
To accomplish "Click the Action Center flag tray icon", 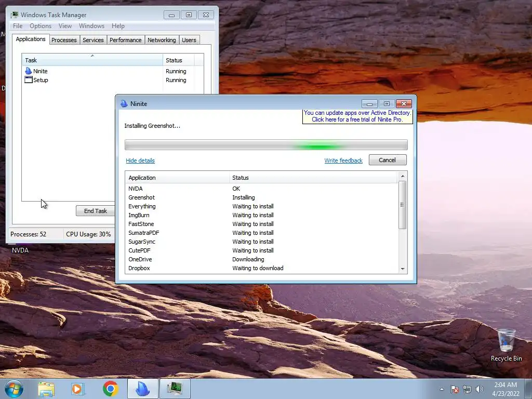I will tap(454, 389).
